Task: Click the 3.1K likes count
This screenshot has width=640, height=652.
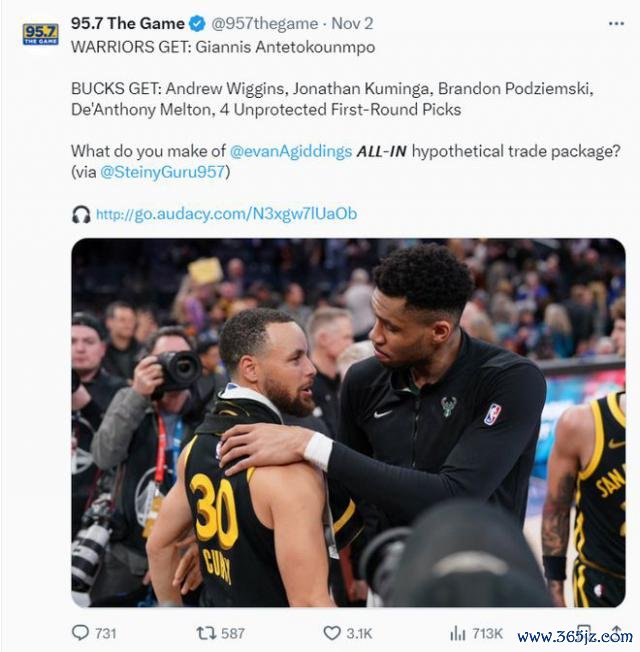Action: [359, 633]
